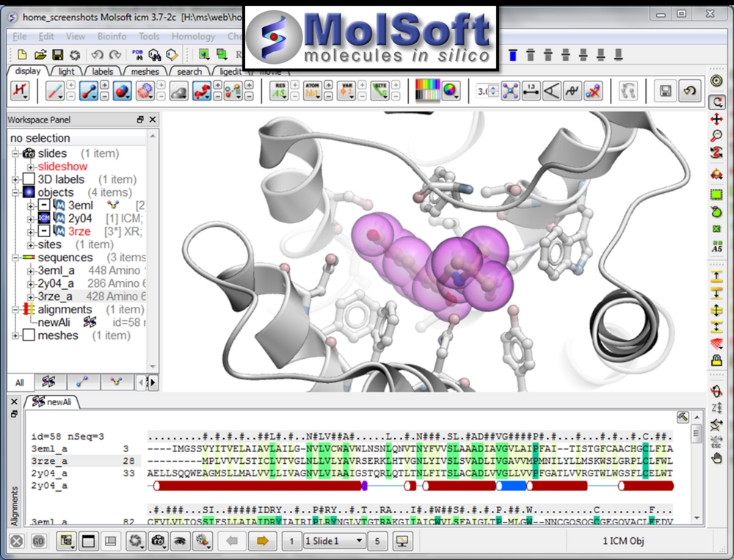Expand the objects tree node
The height and width of the screenshot is (560, 734).
click(x=16, y=192)
